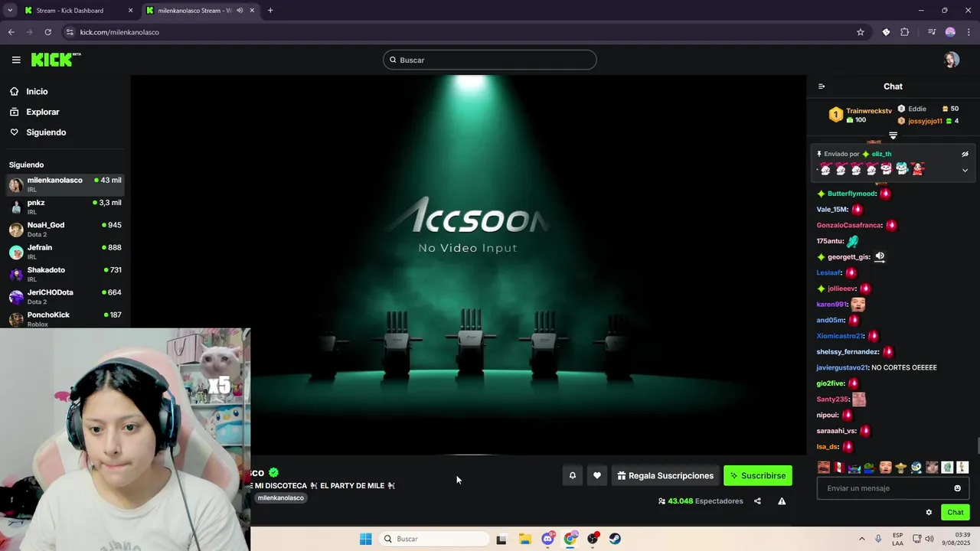The image size is (980, 551).
Task: Report the stream with the warning icon
Action: (x=782, y=501)
